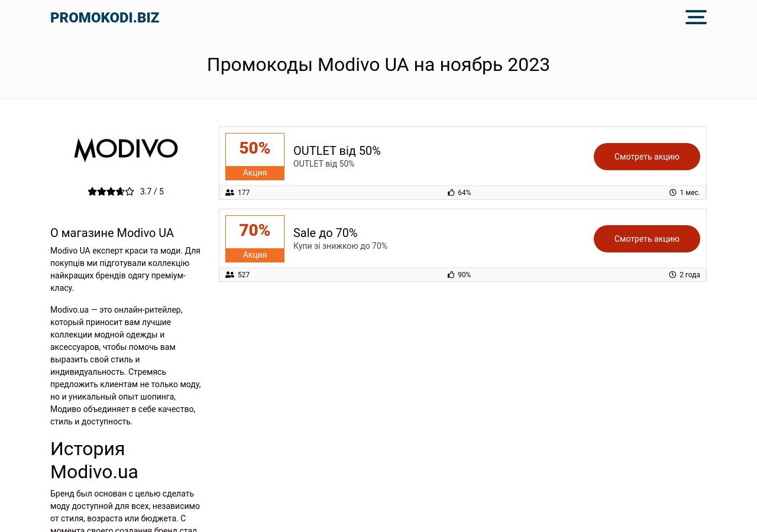Viewport: 757px width, 532px height.
Task: Click the star rating icons
Action: point(111,192)
